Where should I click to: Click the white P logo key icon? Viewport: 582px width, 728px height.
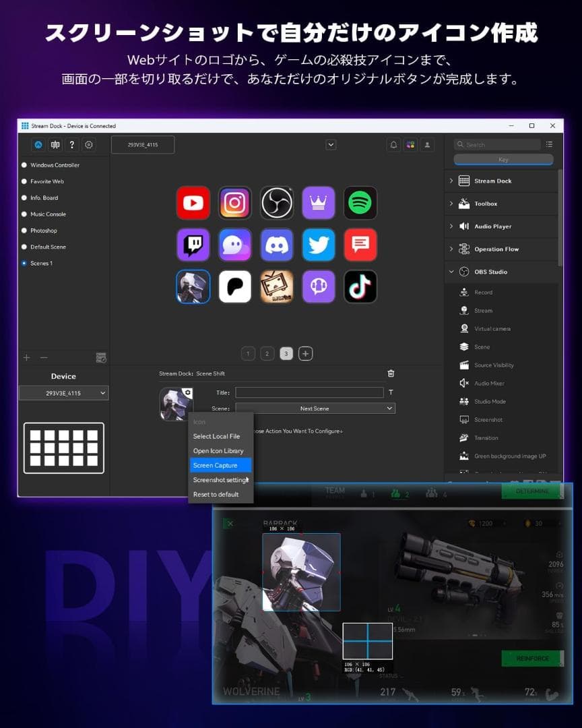click(x=235, y=286)
